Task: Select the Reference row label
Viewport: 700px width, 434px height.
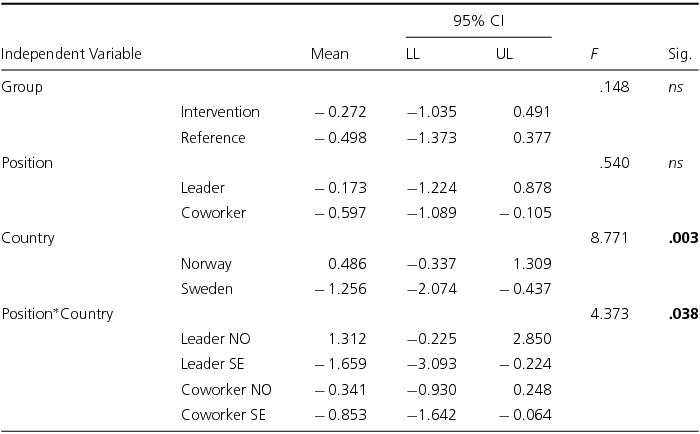Action: tap(213, 137)
